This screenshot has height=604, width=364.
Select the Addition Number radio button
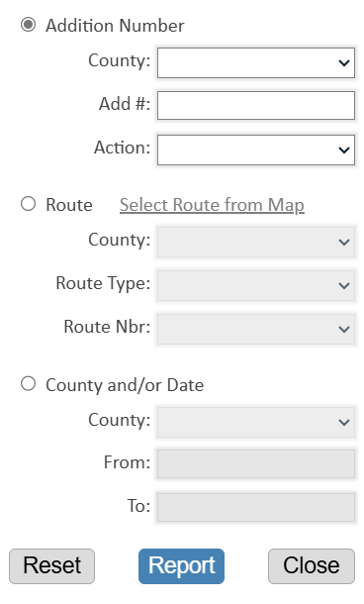(28, 25)
